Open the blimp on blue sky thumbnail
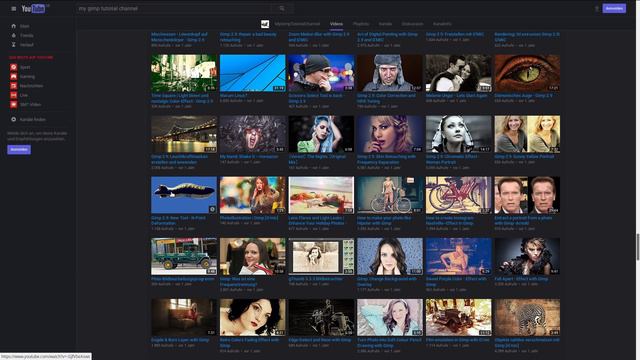Image resolution: width=640 pixels, height=360 pixels. (x=184, y=195)
